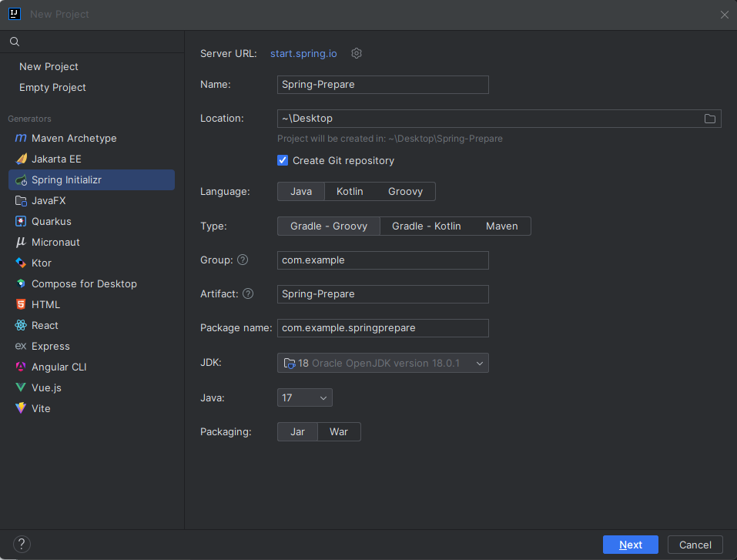Close the New Project dialog
The width and height of the screenshot is (737, 560).
[x=725, y=15]
